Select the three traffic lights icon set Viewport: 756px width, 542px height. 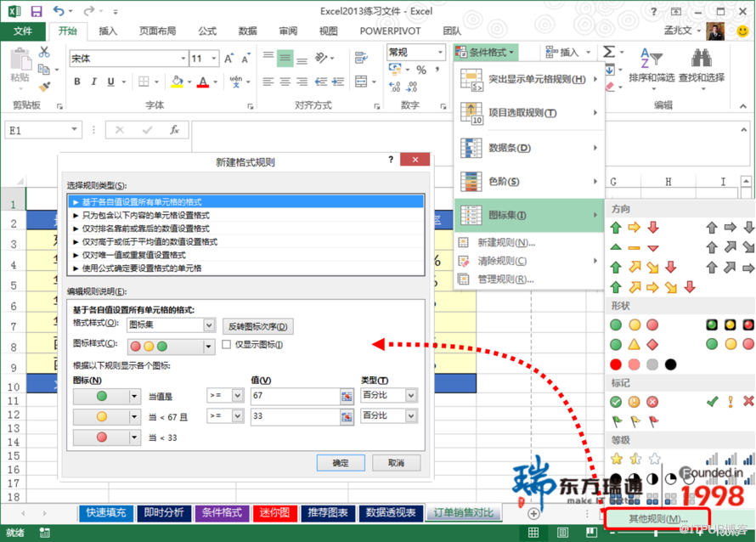tap(635, 325)
